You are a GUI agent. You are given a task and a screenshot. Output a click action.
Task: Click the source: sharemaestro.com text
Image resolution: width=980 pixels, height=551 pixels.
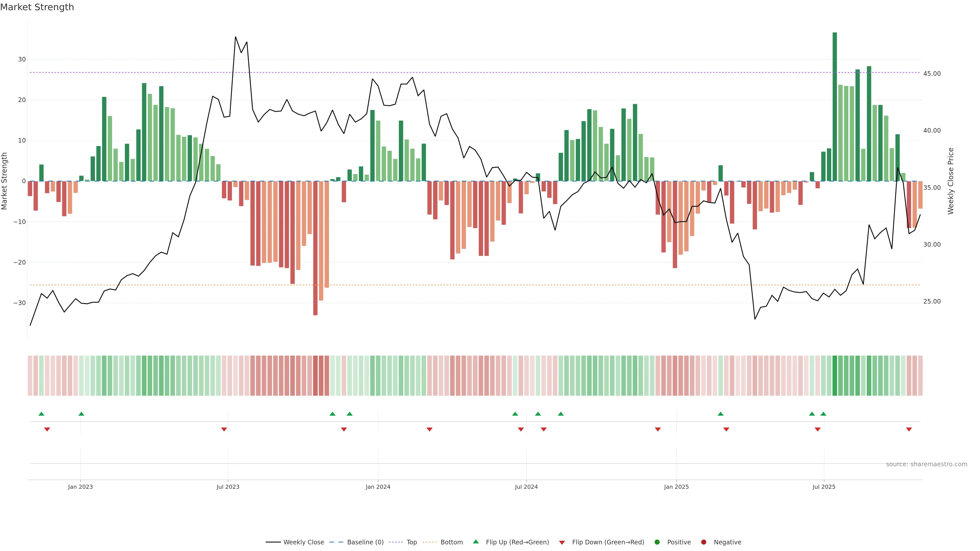tap(926, 464)
